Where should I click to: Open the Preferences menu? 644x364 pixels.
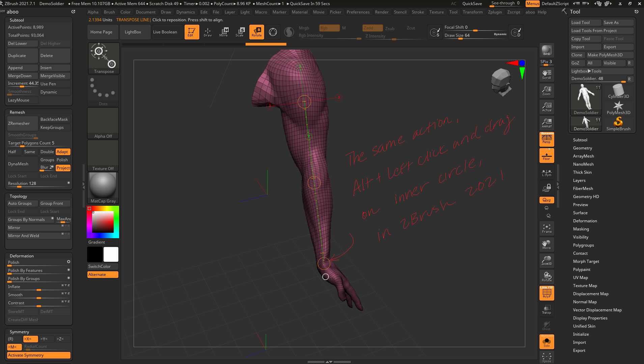pos(358,12)
